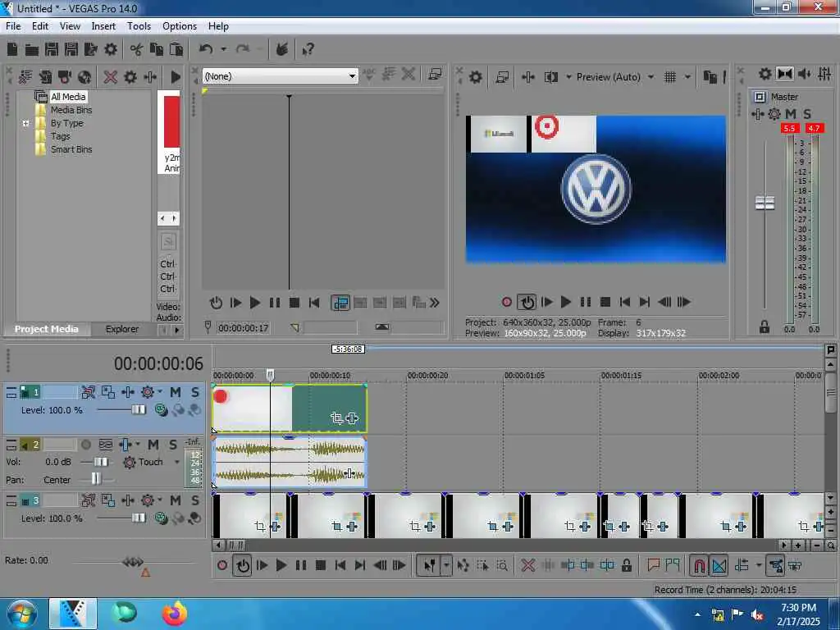Viewport: 840px width, 630px height.
Task: Solo audio track 2
Action: coord(173,445)
